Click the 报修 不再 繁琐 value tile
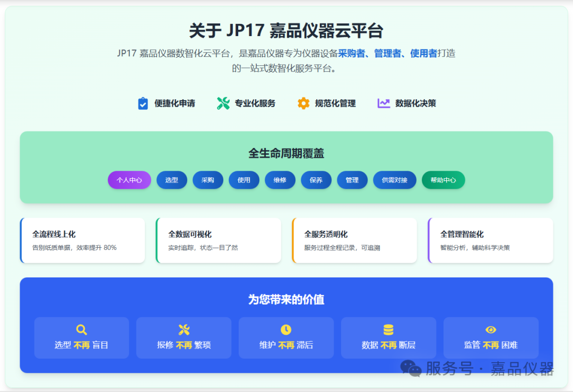Screen dimensions: 573x392 [x=184, y=338]
